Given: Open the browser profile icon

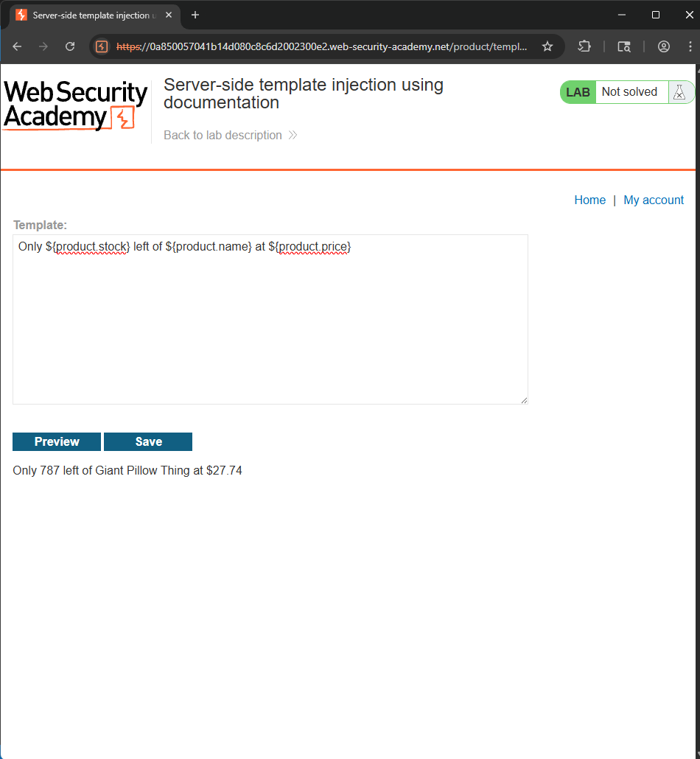Looking at the screenshot, I should point(664,46).
